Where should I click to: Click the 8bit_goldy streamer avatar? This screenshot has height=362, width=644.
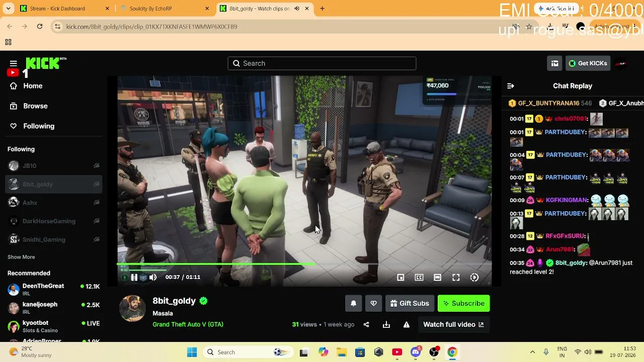(x=132, y=308)
